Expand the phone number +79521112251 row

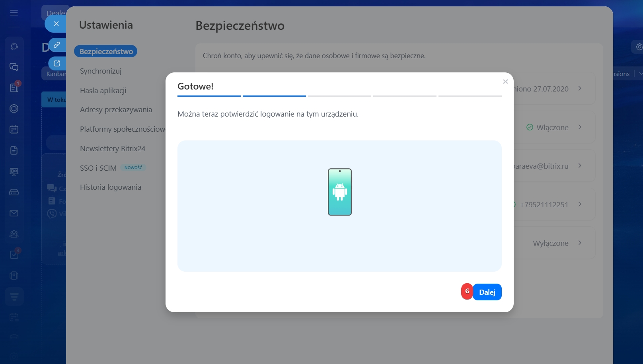(x=580, y=204)
